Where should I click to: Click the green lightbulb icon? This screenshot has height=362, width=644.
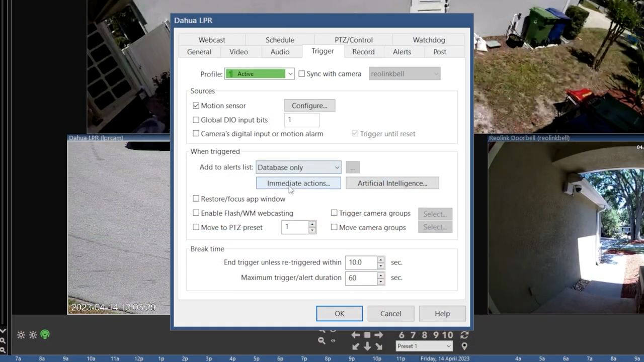45,334
